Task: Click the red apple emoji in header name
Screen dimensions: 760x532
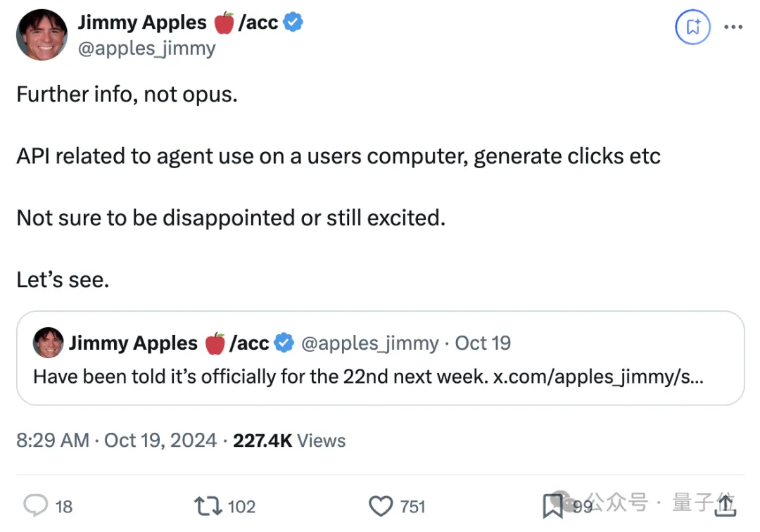Action: (x=224, y=23)
